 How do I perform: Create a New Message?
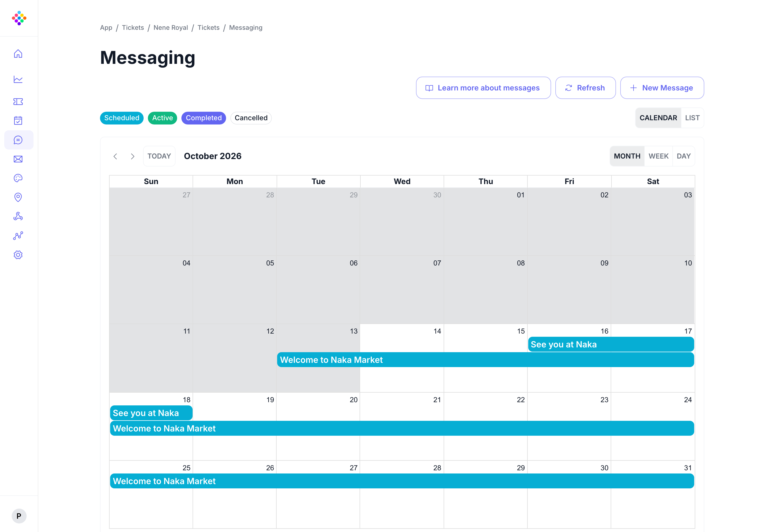[662, 88]
